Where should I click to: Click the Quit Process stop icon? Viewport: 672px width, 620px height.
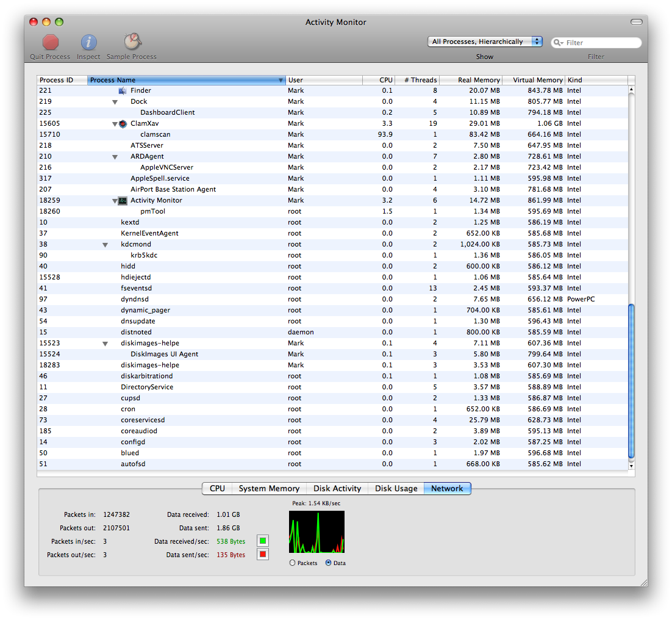pyautogui.click(x=50, y=42)
